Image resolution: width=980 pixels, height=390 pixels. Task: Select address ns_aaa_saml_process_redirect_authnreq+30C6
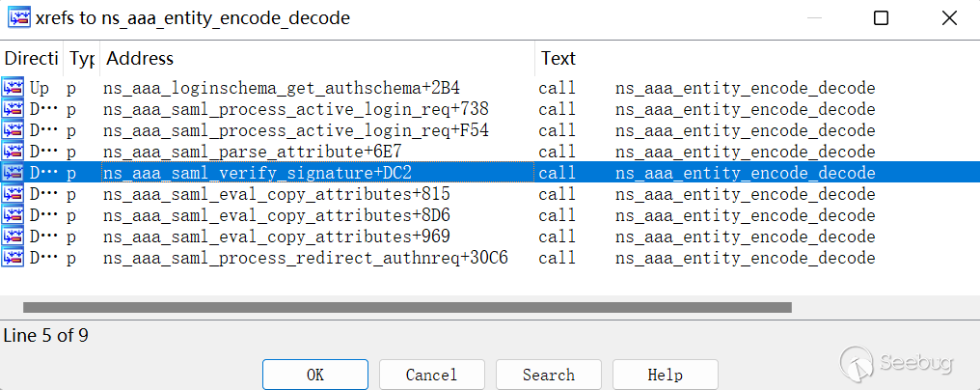coord(305,258)
